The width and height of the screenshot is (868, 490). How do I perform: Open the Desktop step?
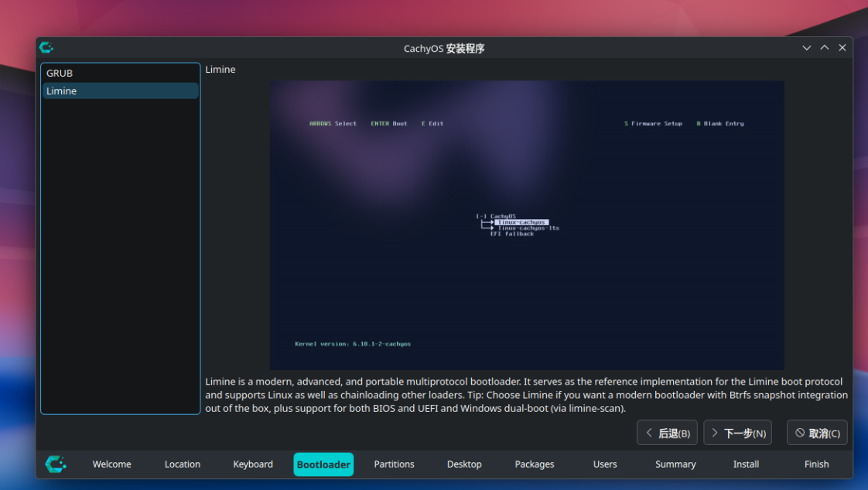464,464
